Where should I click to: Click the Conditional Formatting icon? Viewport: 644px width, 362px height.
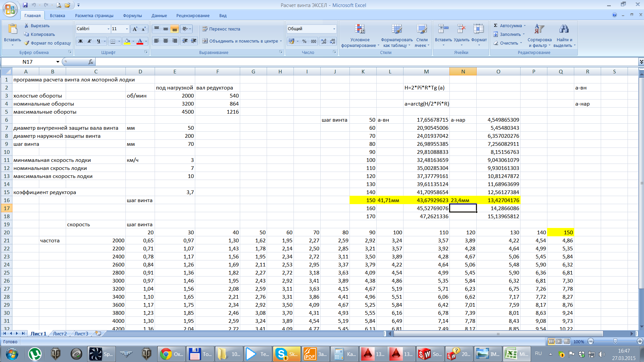360,29
